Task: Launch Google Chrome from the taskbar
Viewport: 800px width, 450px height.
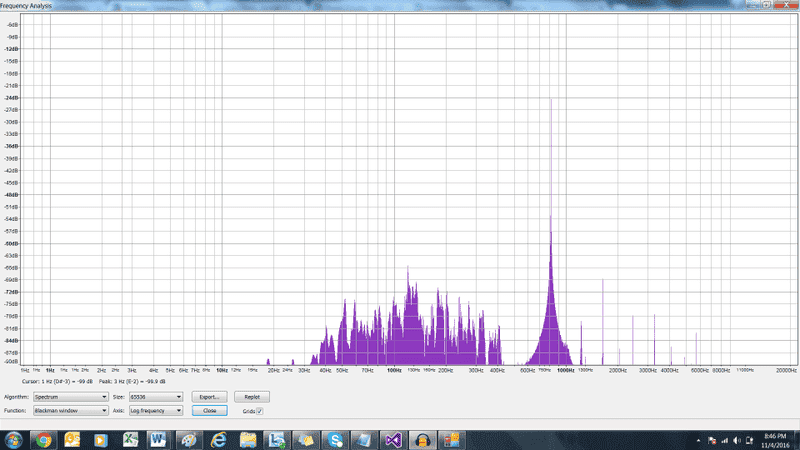Action: [x=44, y=439]
